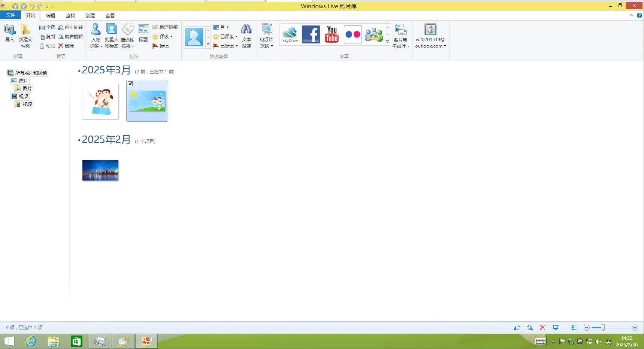644x349 pixels.
Task: Share photo to Facebook
Action: tap(311, 34)
